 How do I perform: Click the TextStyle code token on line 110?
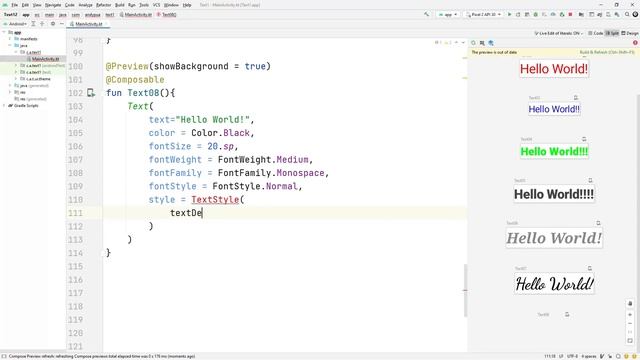215,200
